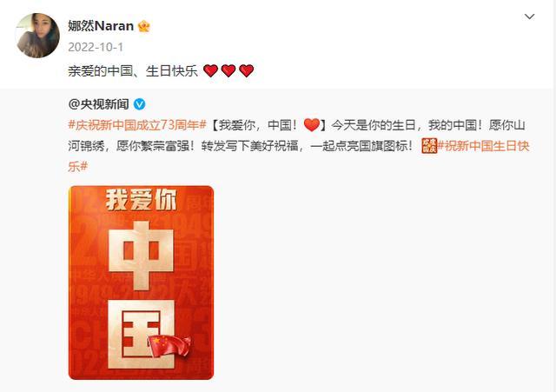Click the National Day flag topic icon

pos(429,146)
